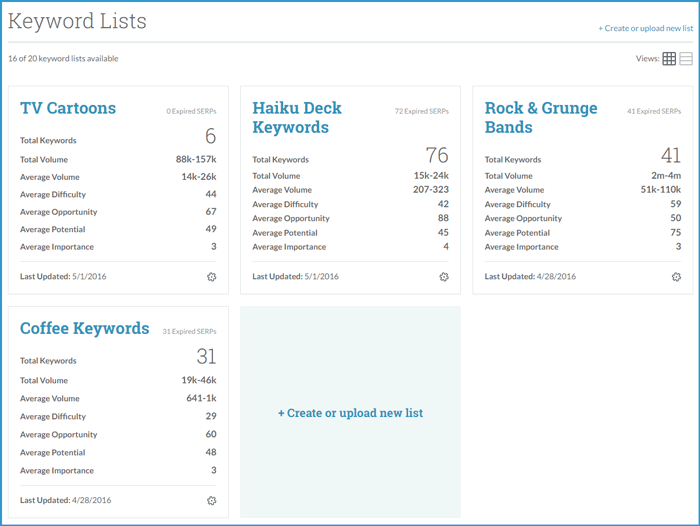This screenshot has width=700, height=526.
Task: Click 0 Expired SERPs on TV Cartoons card
Action: pyautogui.click(x=191, y=111)
